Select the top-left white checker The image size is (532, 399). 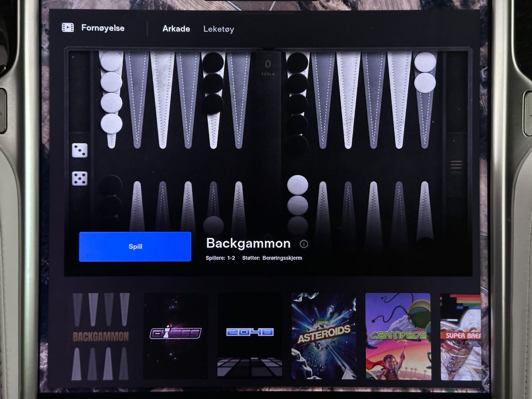(x=111, y=62)
